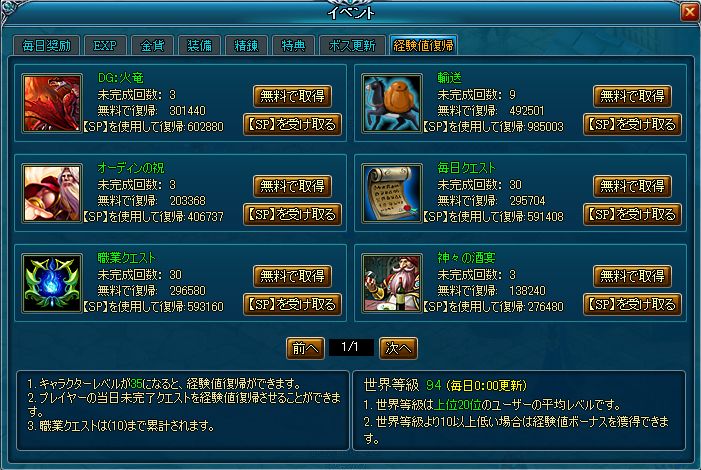Click 【SP】を受け取る for 職業クエスト
The height and width of the screenshot is (470, 701).
[x=292, y=304]
